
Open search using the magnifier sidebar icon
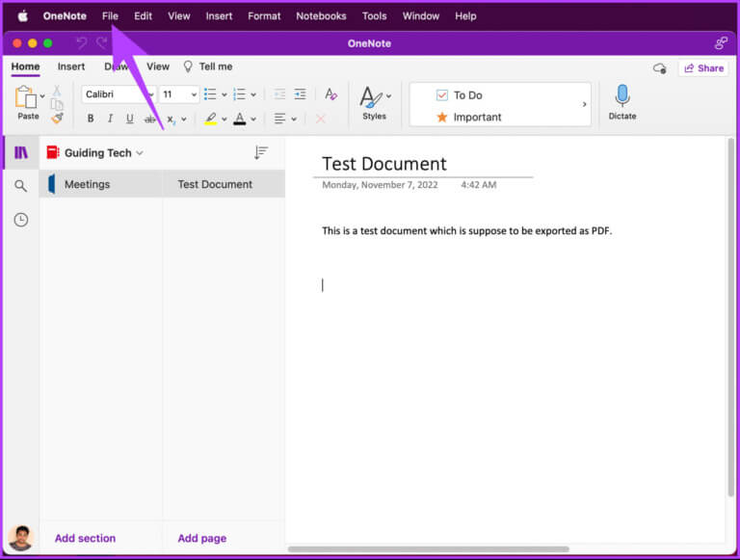(x=21, y=186)
